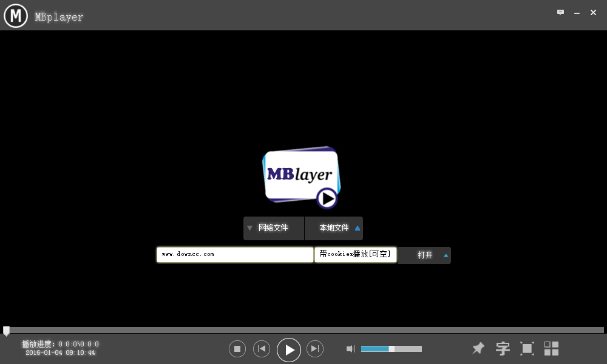Open the feedback message bubble icon

point(560,12)
